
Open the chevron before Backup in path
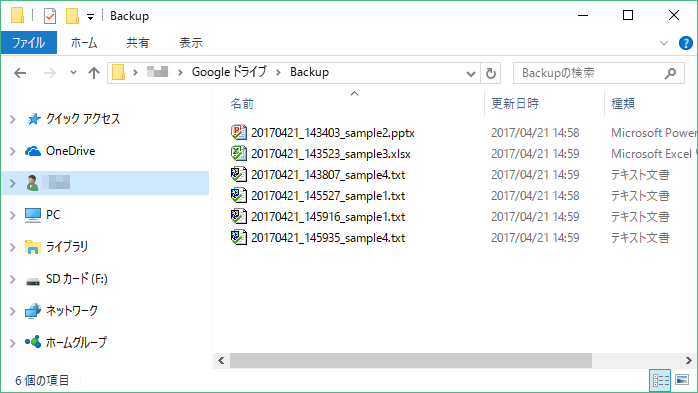[x=278, y=73]
